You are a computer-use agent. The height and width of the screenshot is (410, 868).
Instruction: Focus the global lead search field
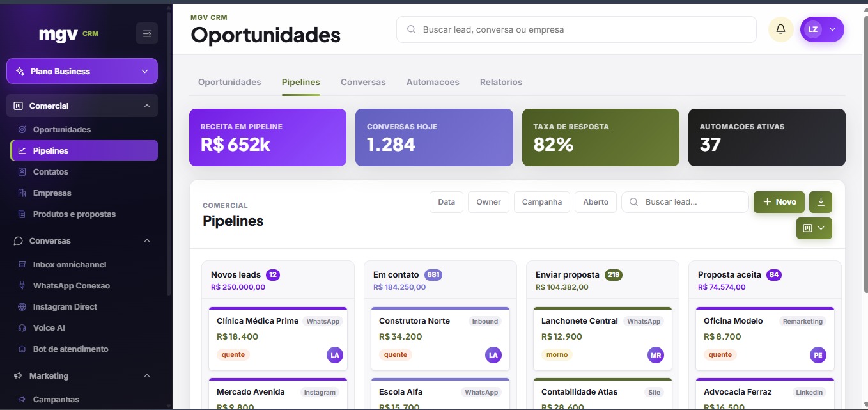click(577, 29)
